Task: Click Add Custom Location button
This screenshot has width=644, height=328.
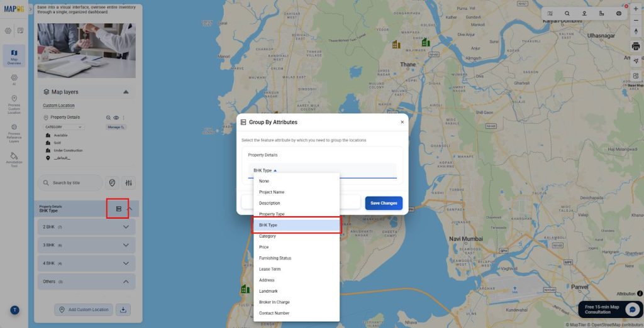Action: pos(84,310)
